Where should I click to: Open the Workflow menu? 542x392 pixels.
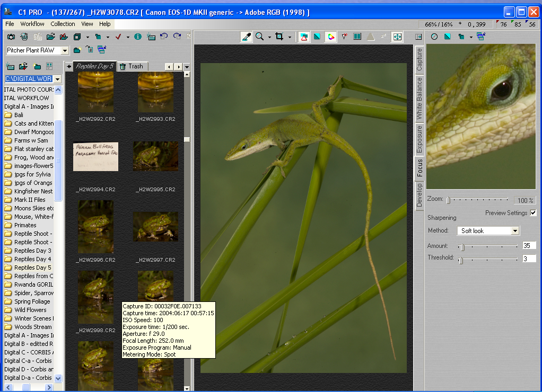pyautogui.click(x=32, y=24)
